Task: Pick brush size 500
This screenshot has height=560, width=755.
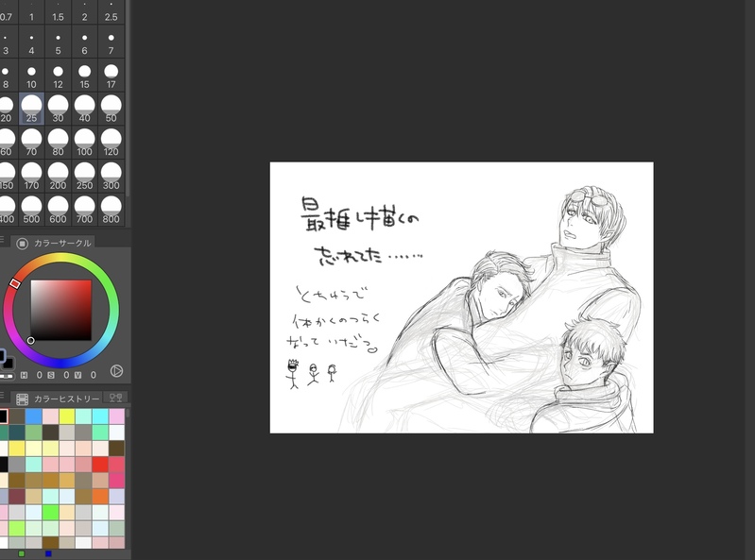Action: point(31,211)
